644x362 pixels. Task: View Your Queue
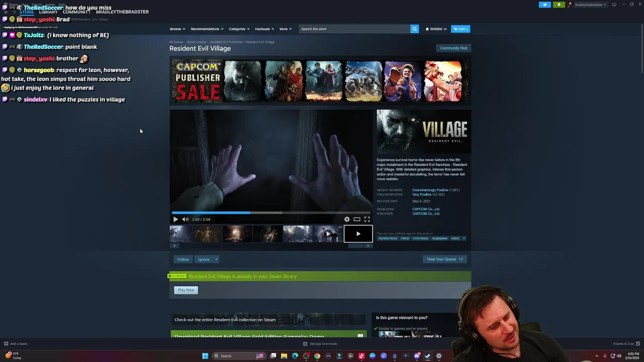click(x=445, y=259)
